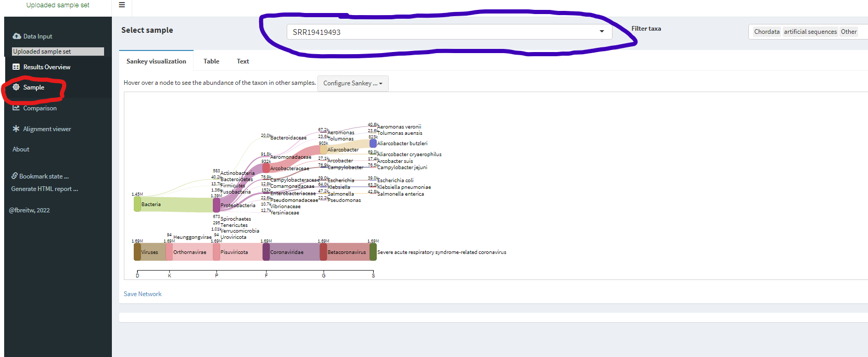The height and width of the screenshot is (357, 868).
Task: Select the Uploaded sample set item
Action: pyautogui.click(x=57, y=52)
